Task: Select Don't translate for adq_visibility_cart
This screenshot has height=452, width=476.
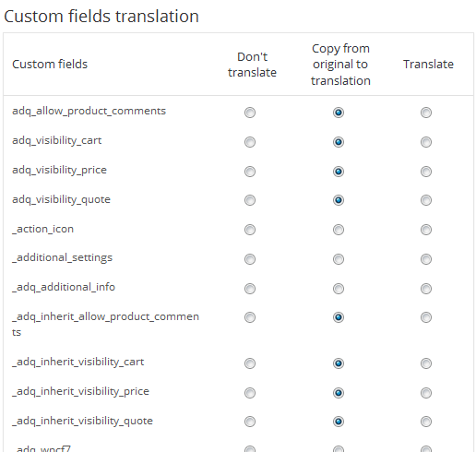Action: 250,142
